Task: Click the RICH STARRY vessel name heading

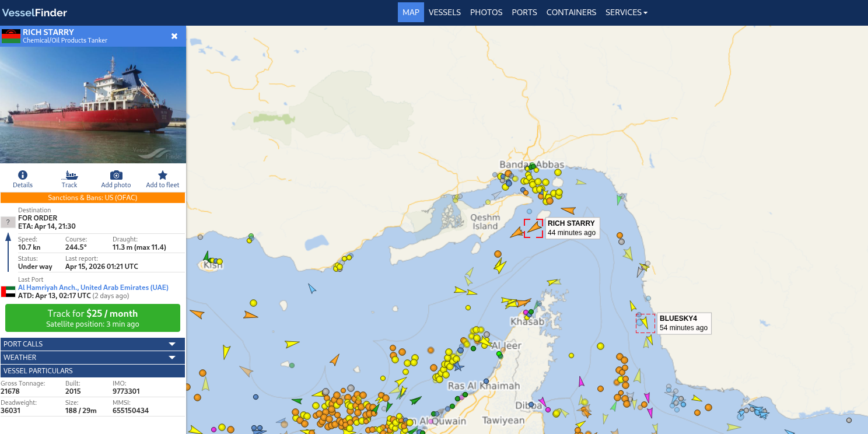Action: pos(48,32)
